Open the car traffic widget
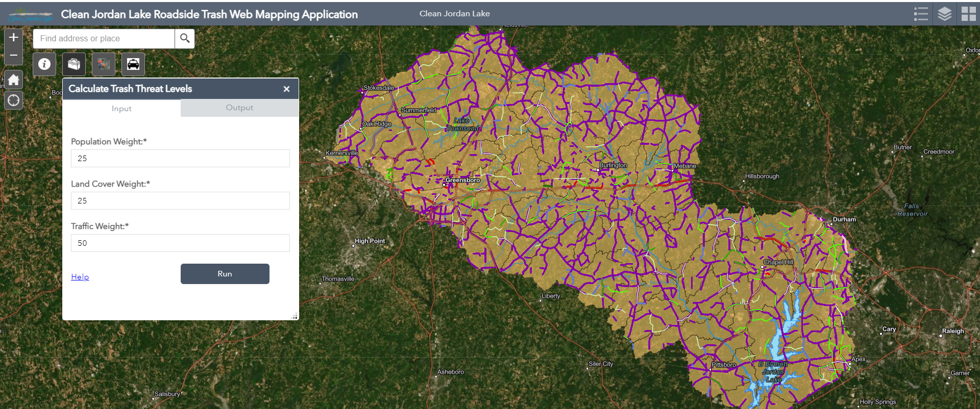 point(133,64)
